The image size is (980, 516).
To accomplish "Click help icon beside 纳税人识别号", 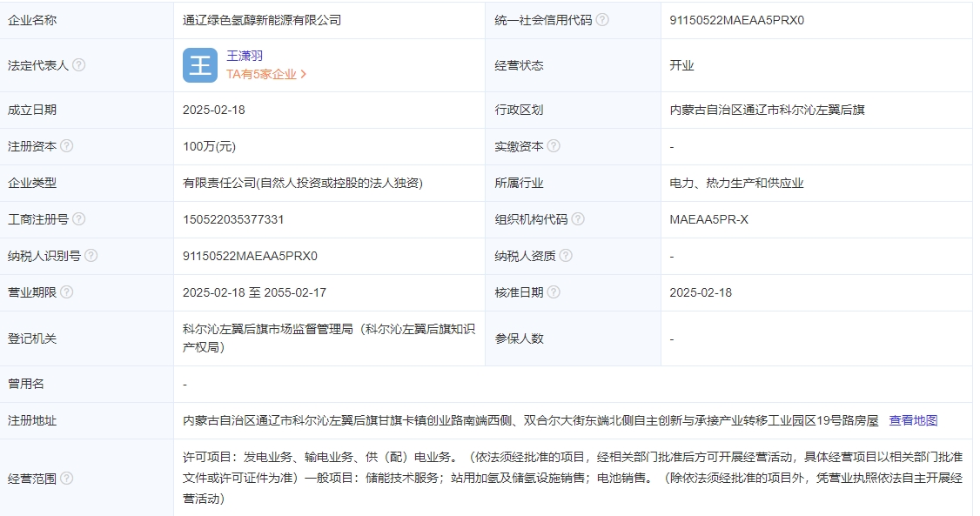I will [91, 256].
